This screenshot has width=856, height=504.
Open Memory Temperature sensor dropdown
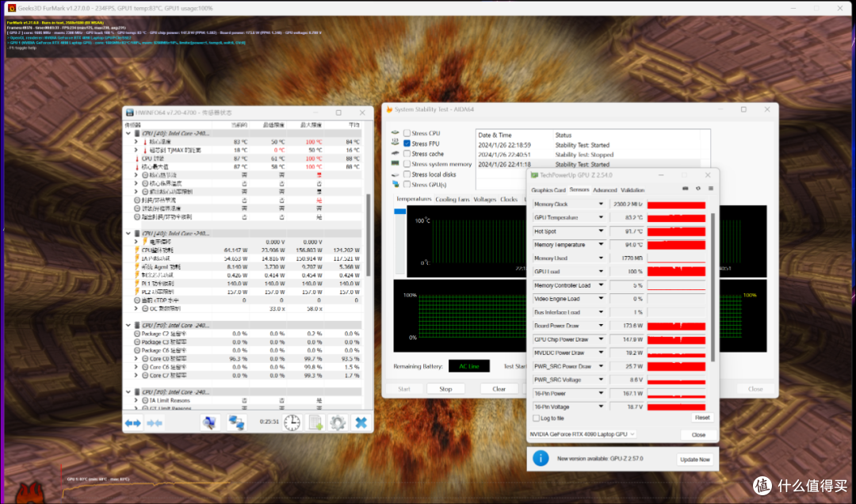pos(601,245)
